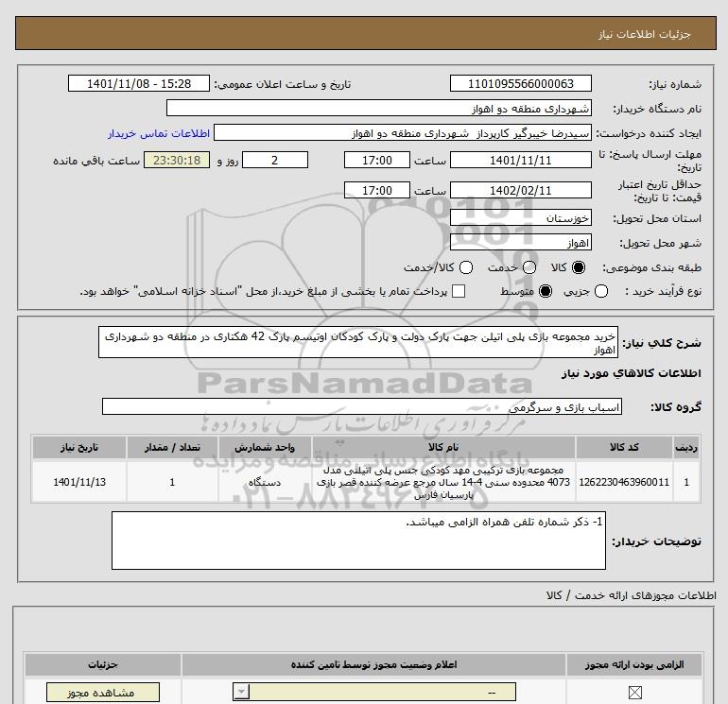Click the price validity date 1402/02/11

tap(520, 190)
